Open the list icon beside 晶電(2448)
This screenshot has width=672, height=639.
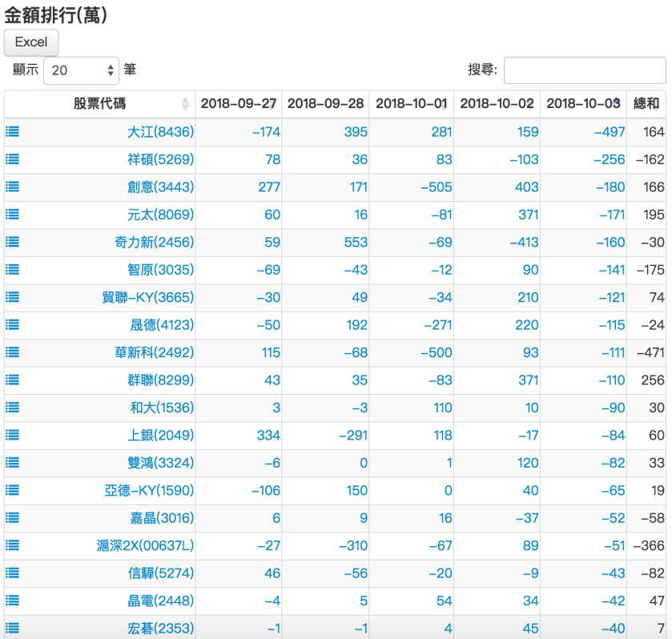(11, 601)
